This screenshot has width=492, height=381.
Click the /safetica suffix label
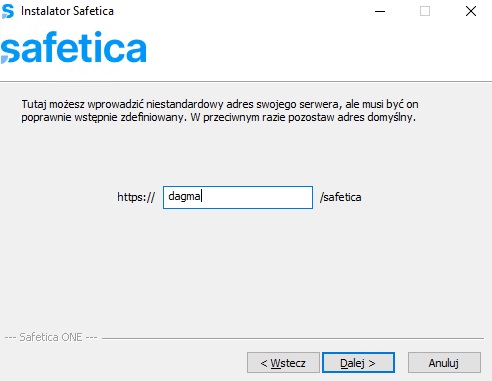coord(340,197)
